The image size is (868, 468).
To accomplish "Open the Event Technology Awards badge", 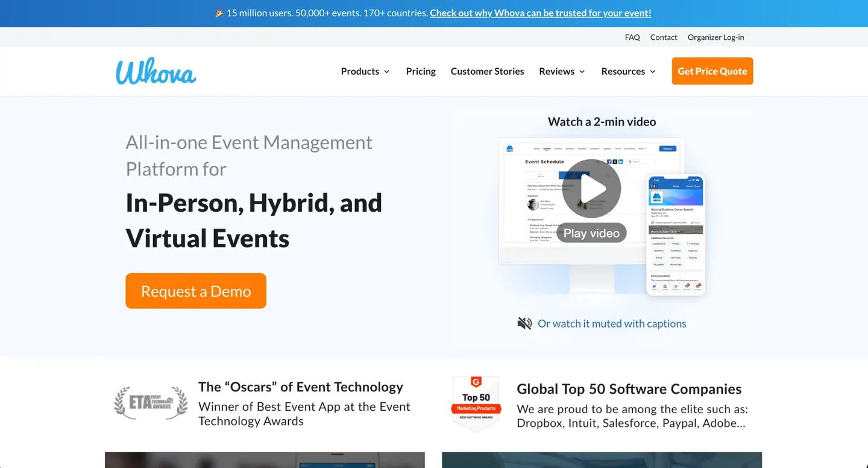I will coord(151,403).
